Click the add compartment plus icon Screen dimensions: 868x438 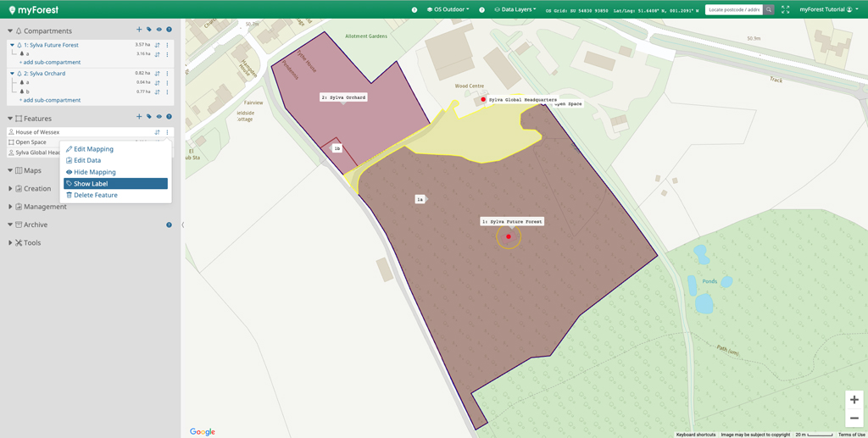pyautogui.click(x=139, y=30)
